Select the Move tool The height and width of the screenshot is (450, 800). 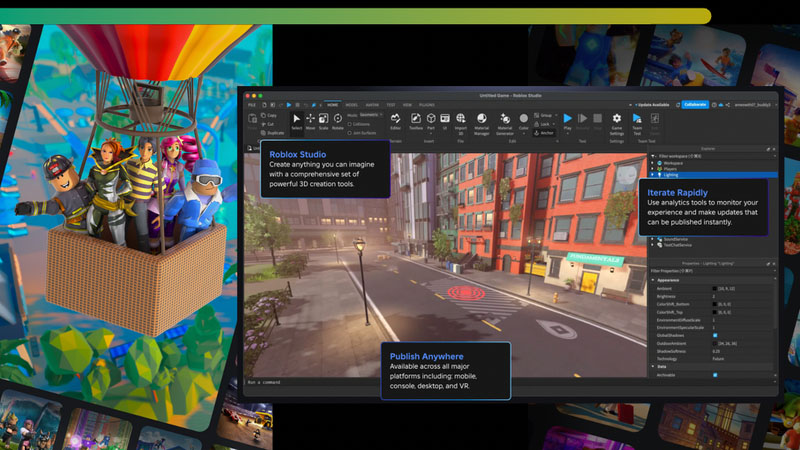point(311,121)
